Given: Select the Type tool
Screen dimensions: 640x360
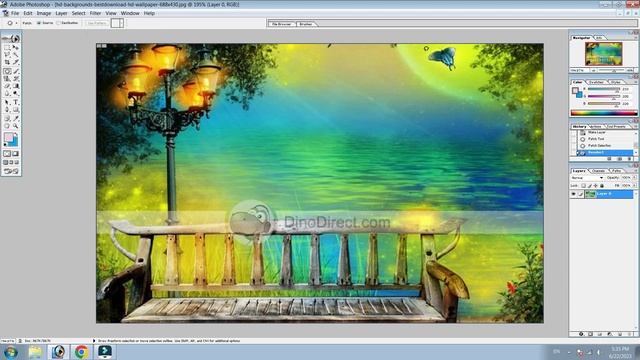Looking at the screenshot, I should (x=16, y=102).
